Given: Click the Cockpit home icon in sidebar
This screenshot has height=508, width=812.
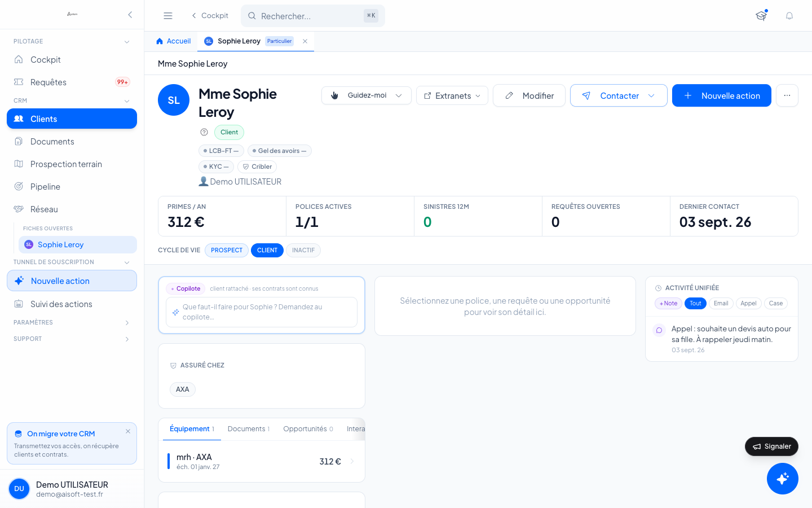Looking at the screenshot, I should tap(19, 59).
